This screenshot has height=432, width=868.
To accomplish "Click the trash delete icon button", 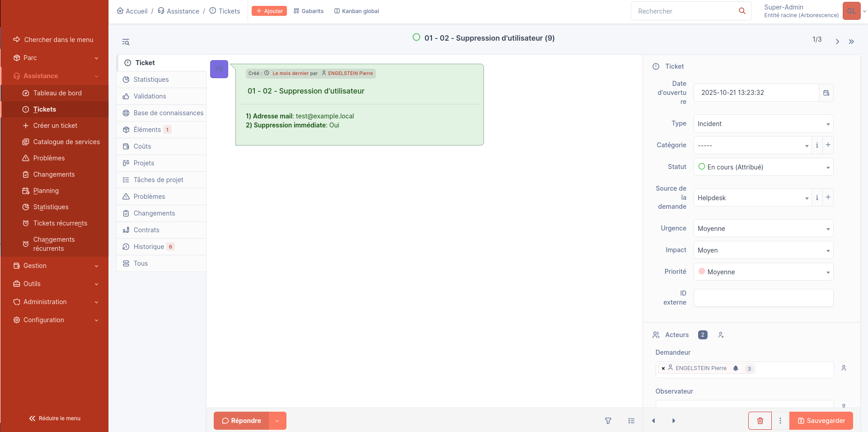I will 760,421.
